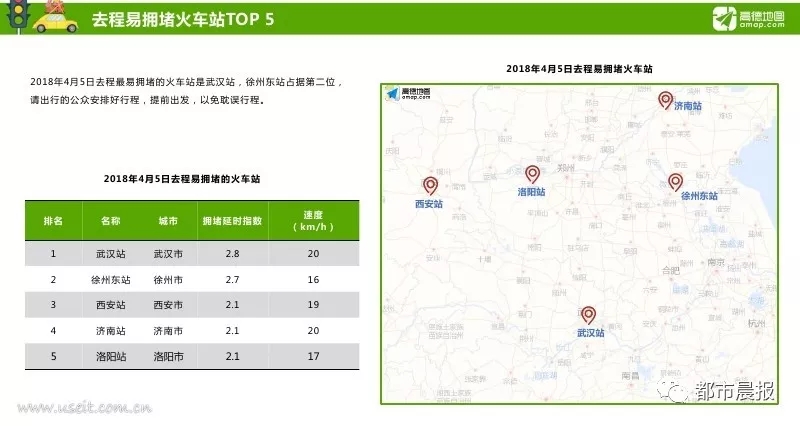Select the 徐州东站 location pin
This screenshot has height=426, width=800.
click(x=676, y=181)
